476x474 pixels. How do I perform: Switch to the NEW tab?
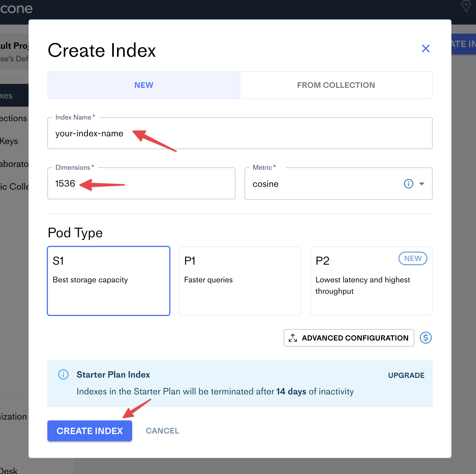pos(144,85)
